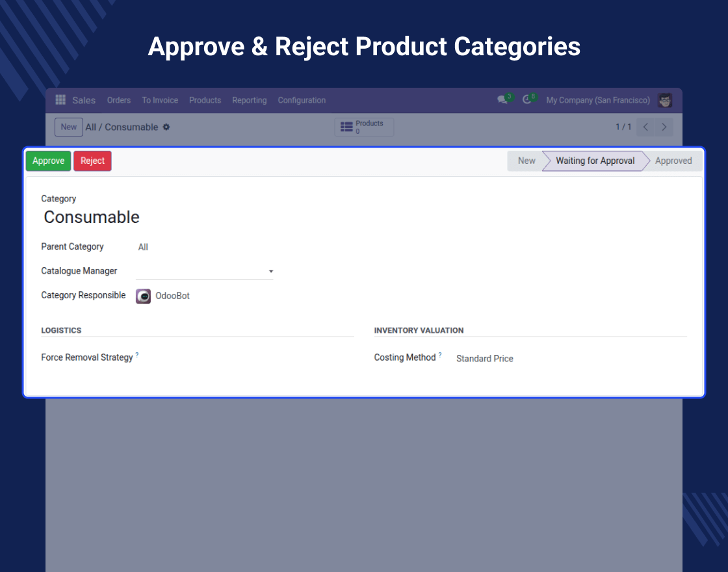
Task: Select the Waiting for Approval stage
Action: point(595,161)
